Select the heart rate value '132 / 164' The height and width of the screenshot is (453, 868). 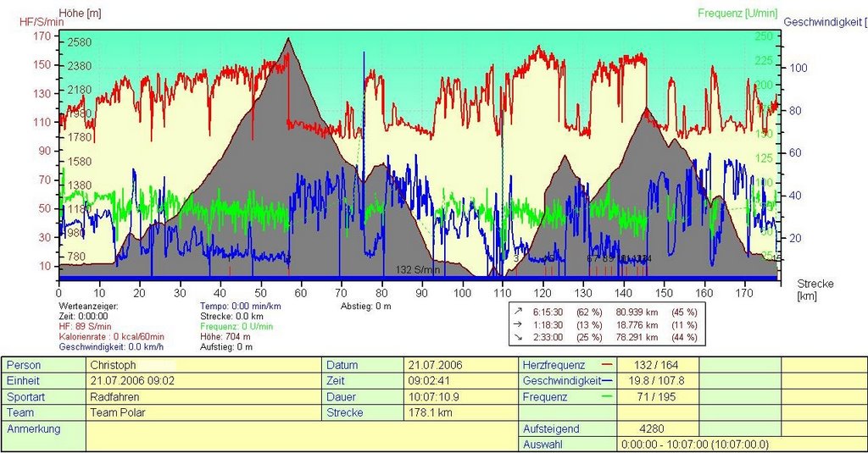pyautogui.click(x=657, y=365)
